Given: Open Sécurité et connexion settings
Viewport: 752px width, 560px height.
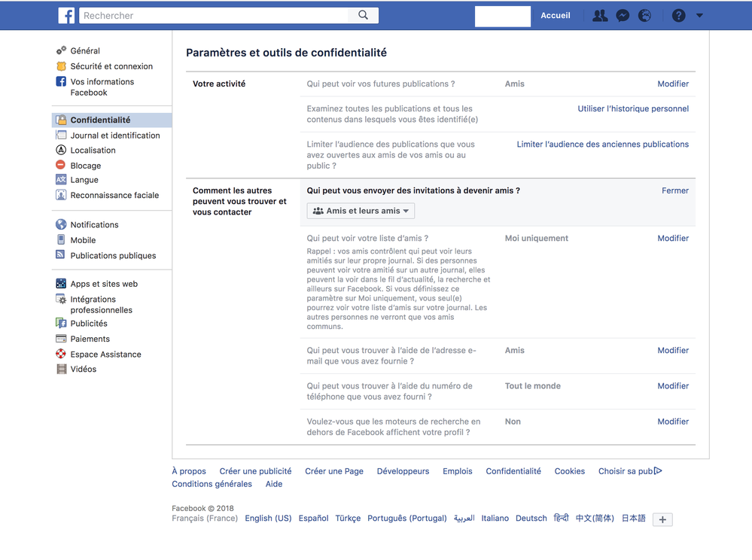Looking at the screenshot, I should pos(111,66).
